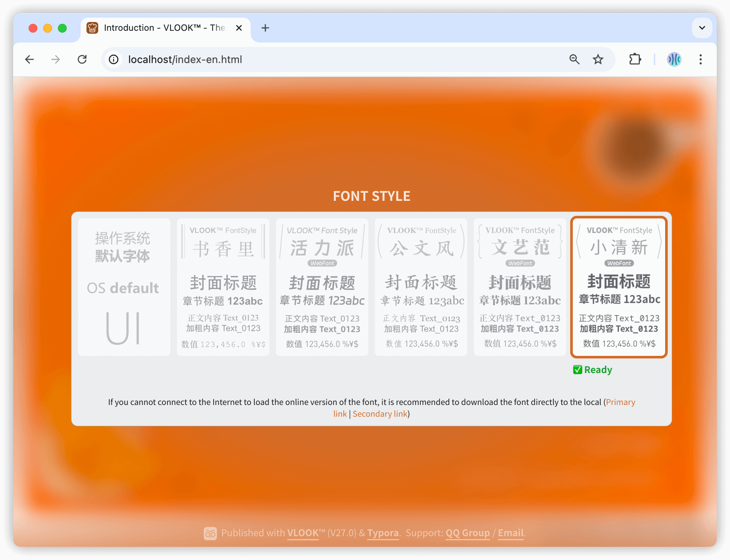The image size is (730, 560).
Task: Reload the current page
Action: point(82,59)
